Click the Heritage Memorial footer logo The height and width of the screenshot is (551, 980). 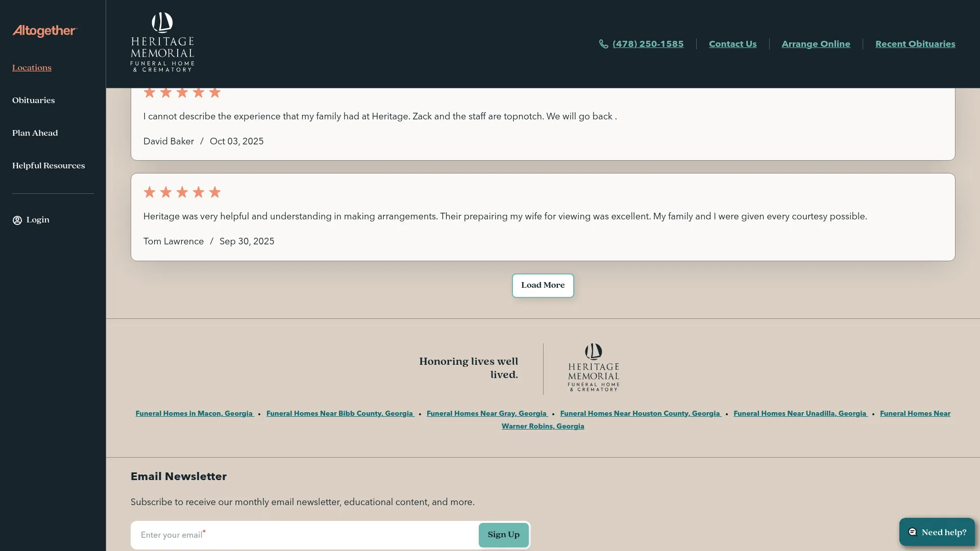click(x=592, y=368)
